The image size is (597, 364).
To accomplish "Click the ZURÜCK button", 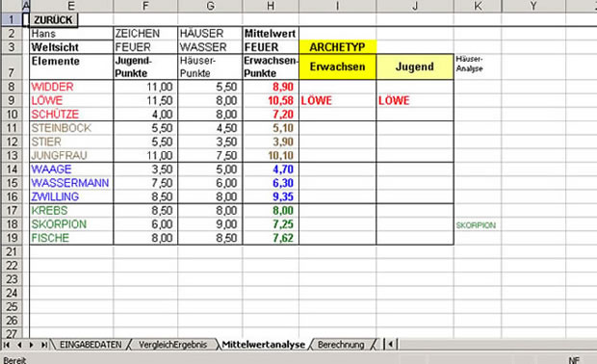I will tap(53, 20).
